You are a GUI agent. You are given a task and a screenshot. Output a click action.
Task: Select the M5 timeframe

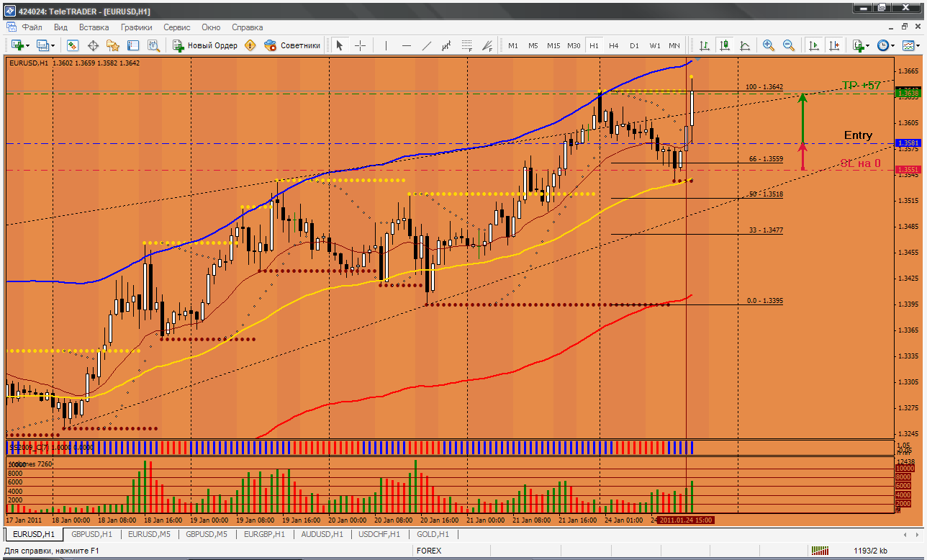pyautogui.click(x=533, y=45)
